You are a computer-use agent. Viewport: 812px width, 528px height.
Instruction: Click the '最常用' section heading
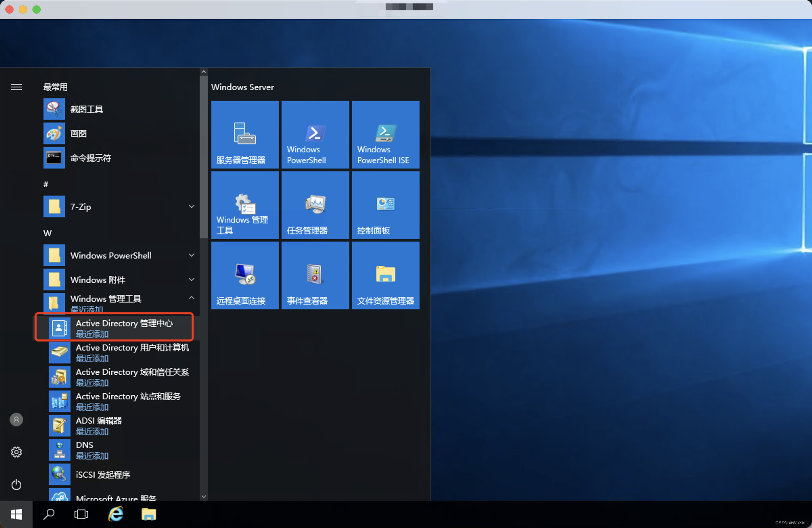pyautogui.click(x=55, y=87)
